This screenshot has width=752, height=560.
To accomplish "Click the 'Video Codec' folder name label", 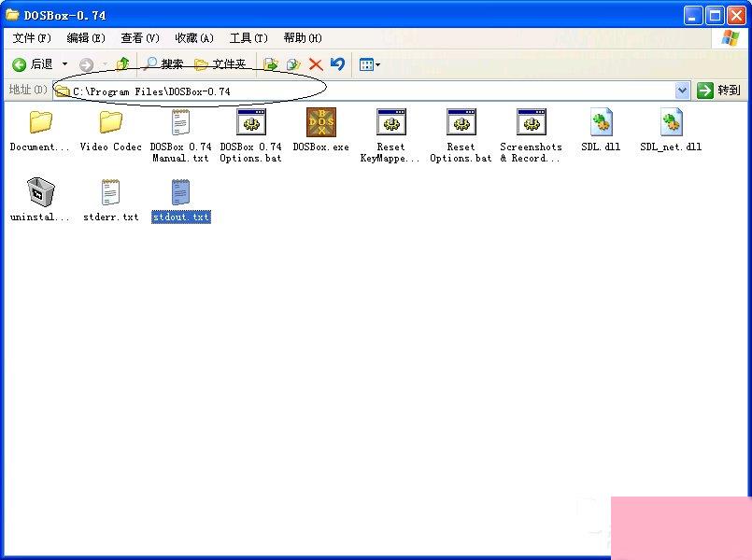I will tap(111, 147).
